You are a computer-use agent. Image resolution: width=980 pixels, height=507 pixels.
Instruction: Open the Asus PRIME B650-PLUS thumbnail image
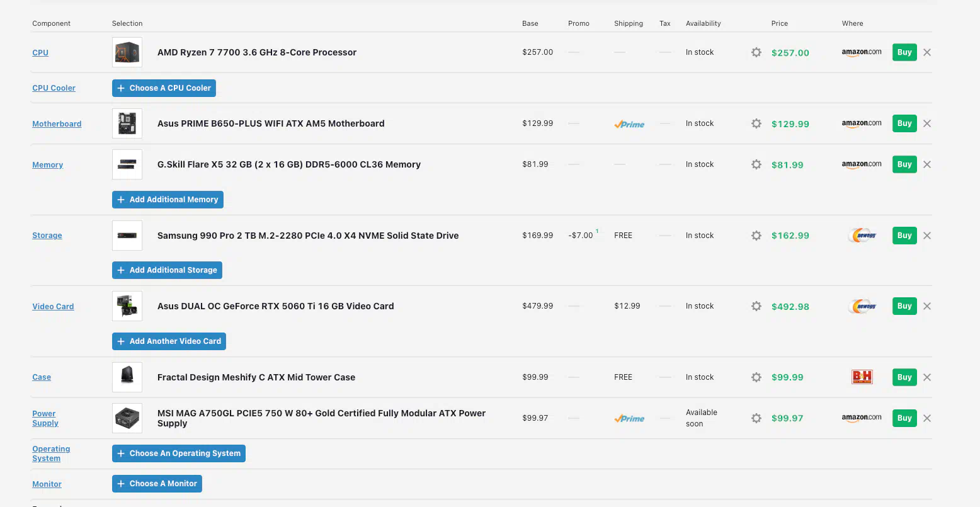coord(127,123)
